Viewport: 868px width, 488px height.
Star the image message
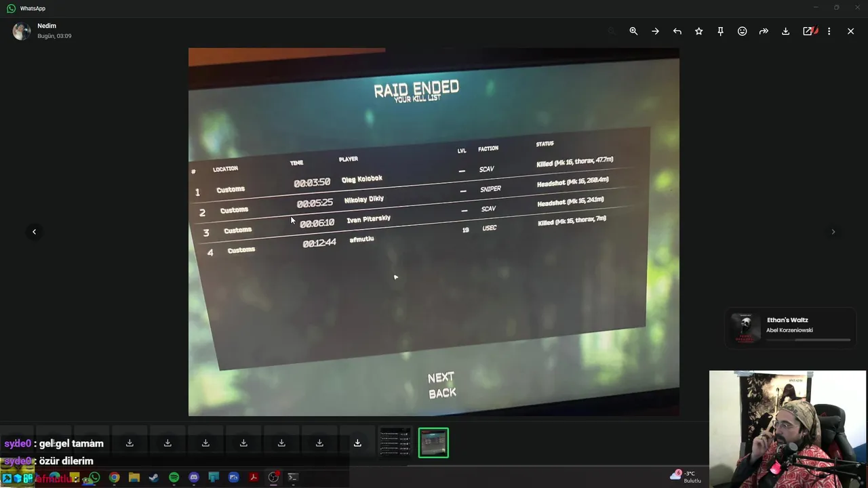698,31
